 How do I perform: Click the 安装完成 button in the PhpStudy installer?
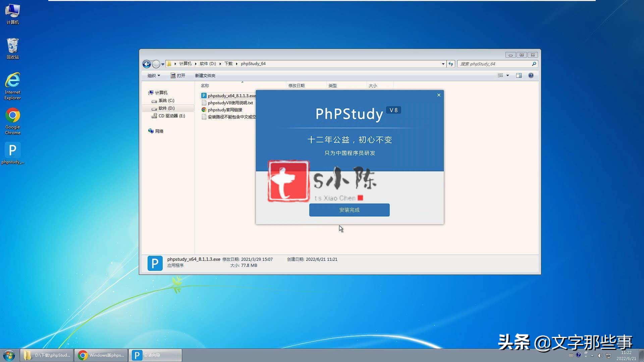click(x=349, y=210)
